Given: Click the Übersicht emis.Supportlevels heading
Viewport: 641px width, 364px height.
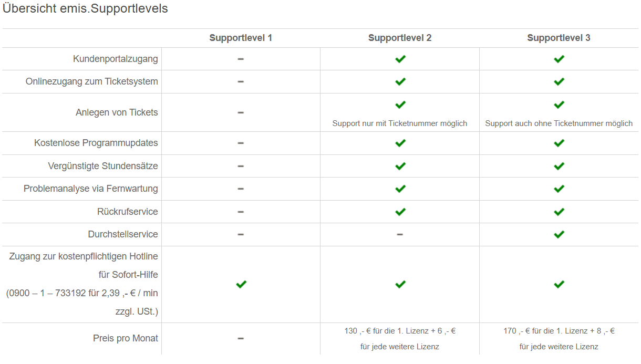Looking at the screenshot, I should pos(86,9).
